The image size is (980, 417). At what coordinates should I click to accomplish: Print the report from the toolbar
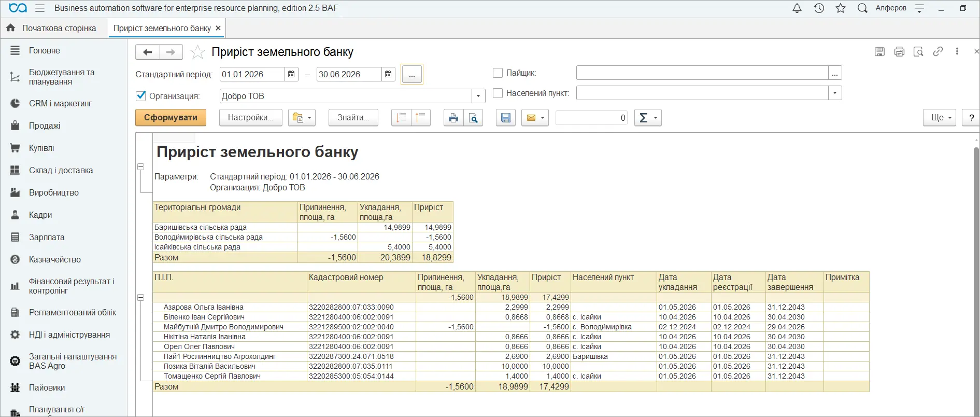453,118
